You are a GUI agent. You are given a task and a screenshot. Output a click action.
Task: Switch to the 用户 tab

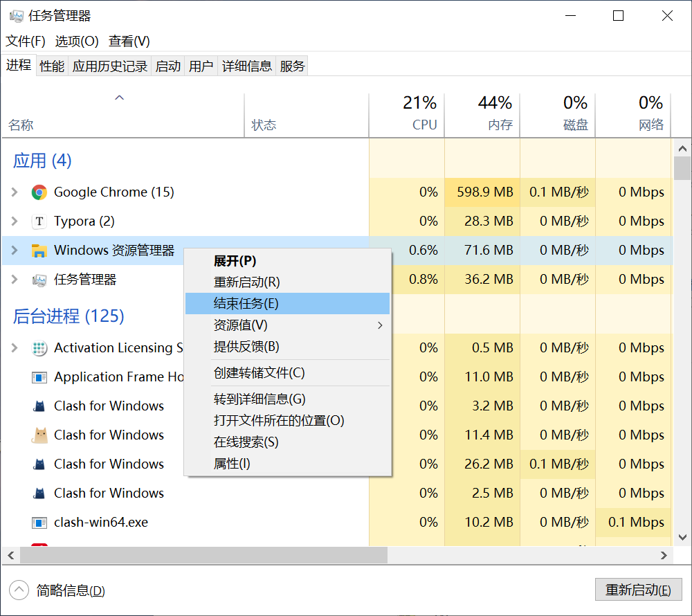coord(201,66)
